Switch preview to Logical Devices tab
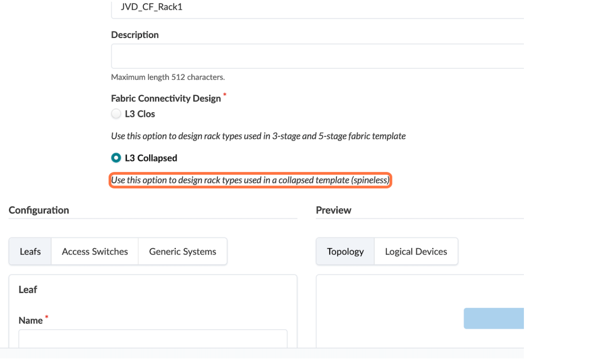This screenshot has height=364, width=610. coord(416,252)
